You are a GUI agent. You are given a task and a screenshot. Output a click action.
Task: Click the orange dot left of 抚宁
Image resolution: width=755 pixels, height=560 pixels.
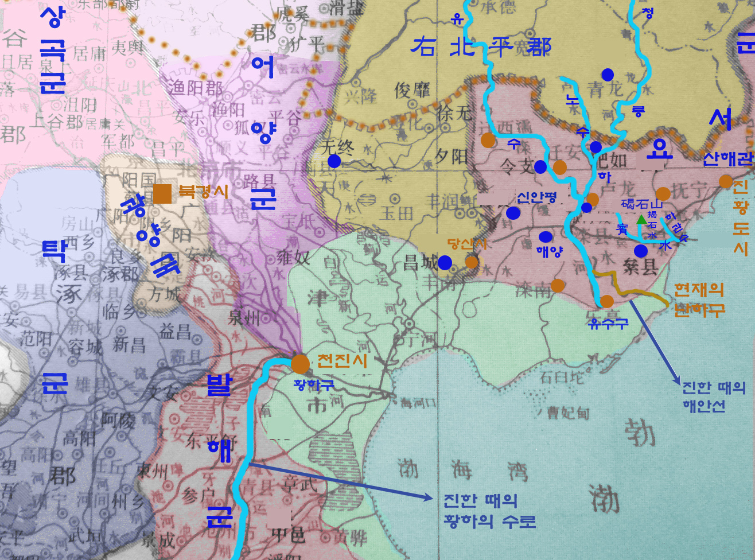[663, 193]
